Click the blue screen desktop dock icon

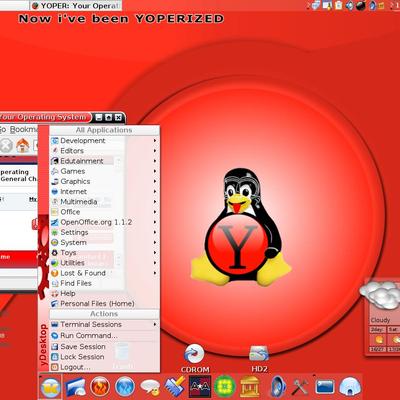pyautogui.click(x=325, y=387)
